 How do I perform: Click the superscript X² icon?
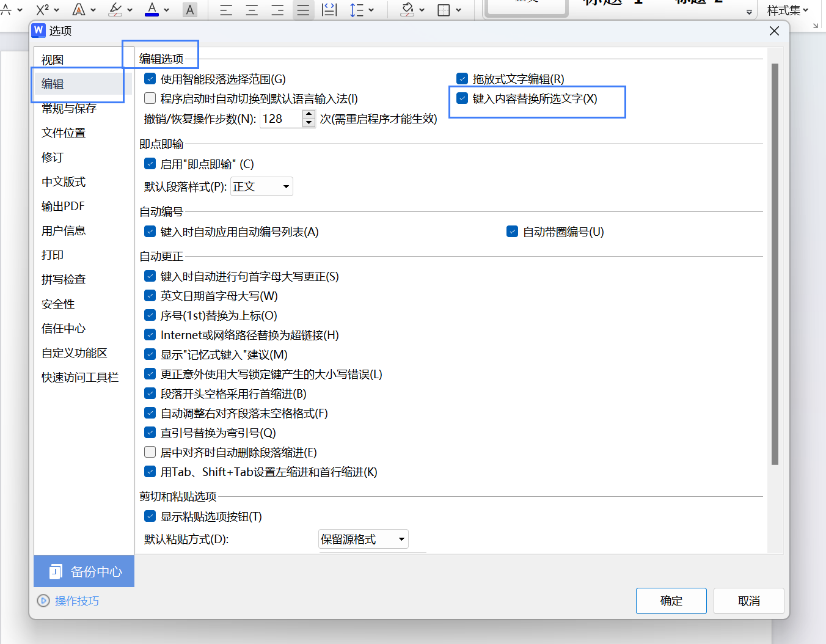pyautogui.click(x=42, y=10)
